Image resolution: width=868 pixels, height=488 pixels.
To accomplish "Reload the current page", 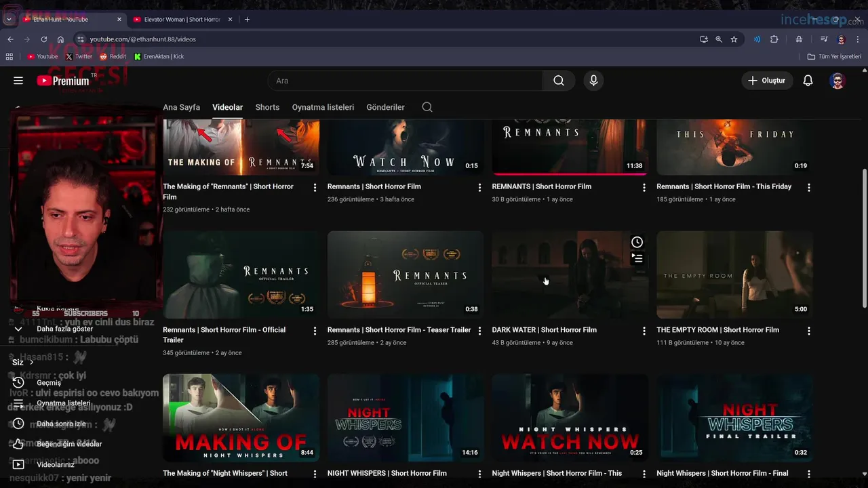I will pos(43,39).
